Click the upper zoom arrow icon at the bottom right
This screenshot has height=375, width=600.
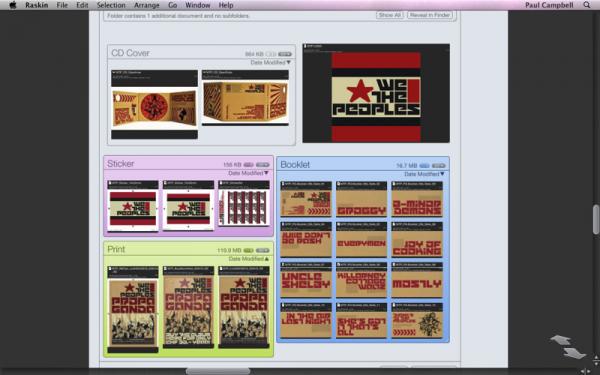coord(560,340)
